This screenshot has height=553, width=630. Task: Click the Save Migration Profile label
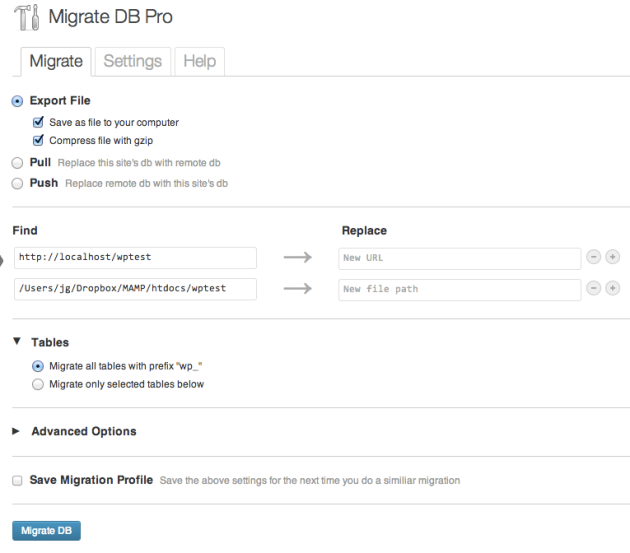[x=91, y=480]
